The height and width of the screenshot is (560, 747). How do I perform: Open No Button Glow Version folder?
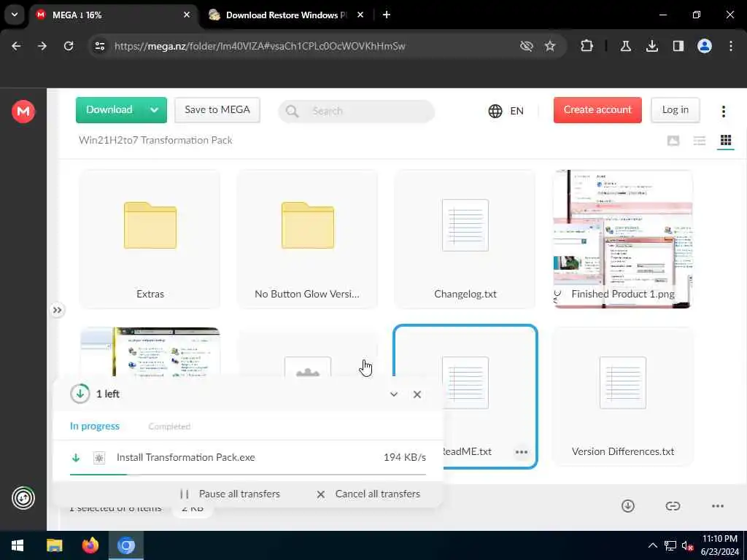coord(307,239)
